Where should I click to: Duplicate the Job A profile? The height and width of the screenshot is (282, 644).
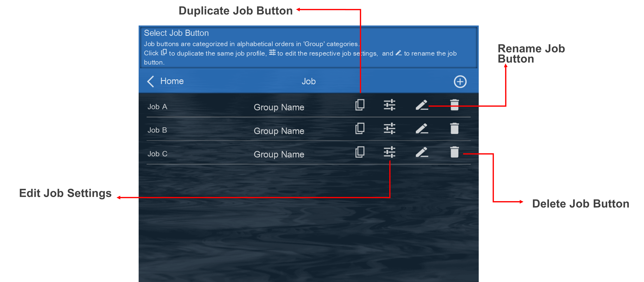(360, 105)
